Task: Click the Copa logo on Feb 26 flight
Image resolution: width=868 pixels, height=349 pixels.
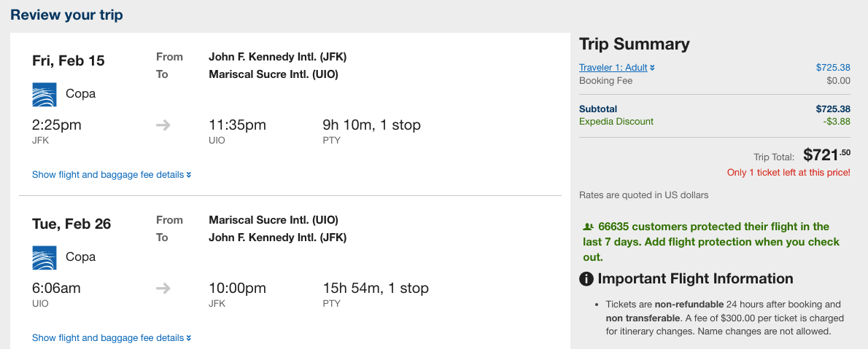Action: pyautogui.click(x=44, y=257)
